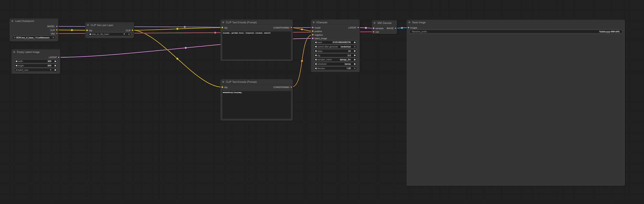644x204 pixels.
Task: Click the negative prompt box containing embedding:lazyneg
Action: click(x=256, y=105)
